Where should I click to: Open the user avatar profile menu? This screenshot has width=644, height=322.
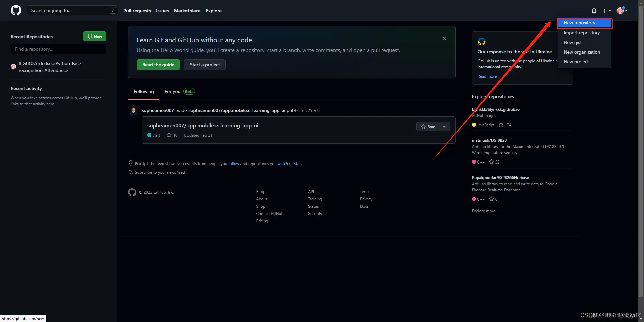pos(622,10)
